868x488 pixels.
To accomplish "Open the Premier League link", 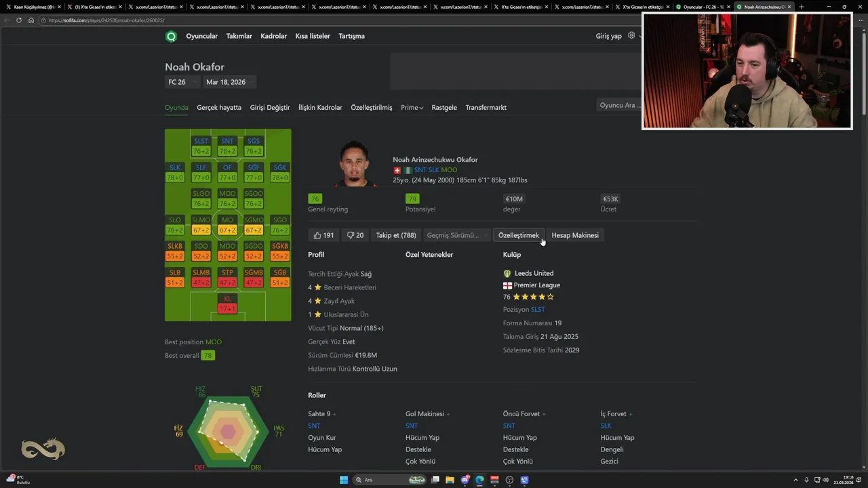I will pos(537,285).
